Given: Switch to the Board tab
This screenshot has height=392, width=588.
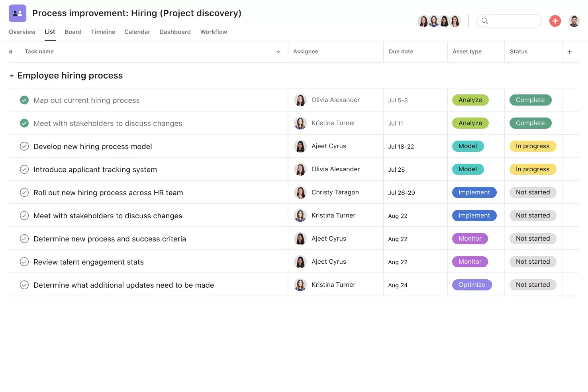Looking at the screenshot, I should [x=73, y=32].
